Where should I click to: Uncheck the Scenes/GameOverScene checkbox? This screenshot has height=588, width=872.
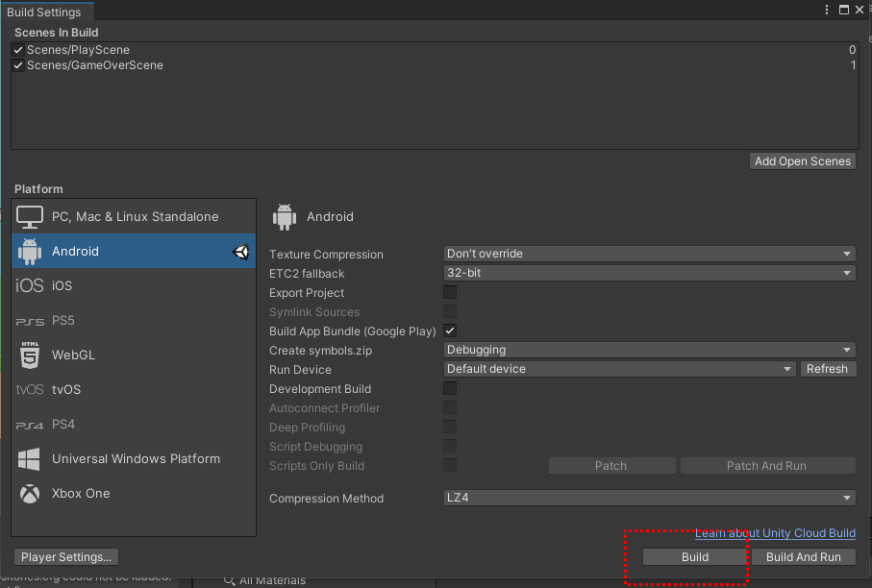[x=18, y=65]
